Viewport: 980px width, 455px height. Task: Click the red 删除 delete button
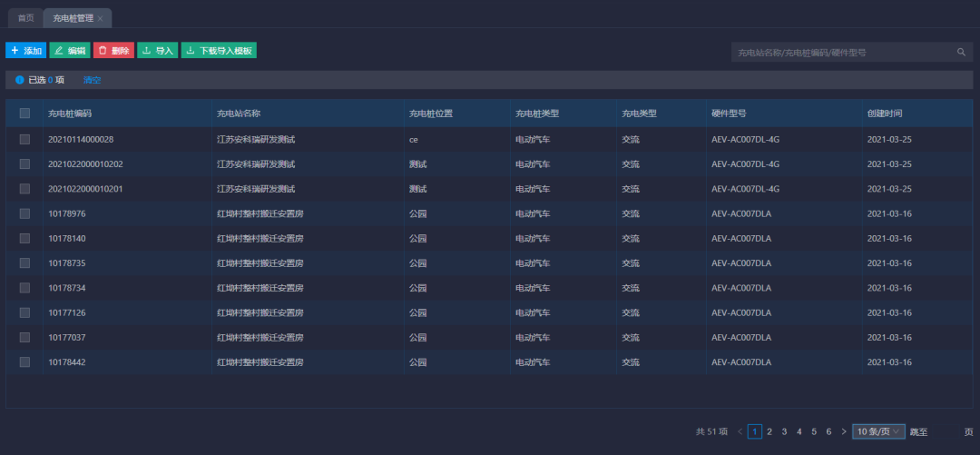click(113, 51)
